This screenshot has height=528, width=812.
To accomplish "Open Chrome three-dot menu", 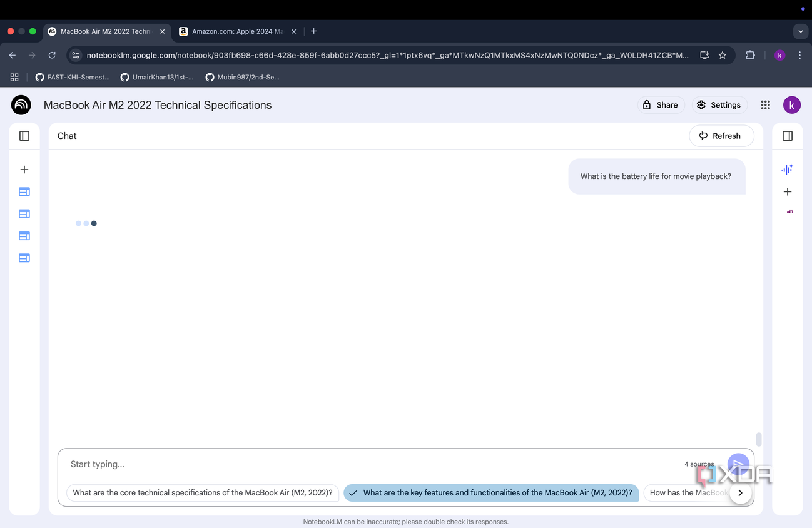I will coord(799,55).
